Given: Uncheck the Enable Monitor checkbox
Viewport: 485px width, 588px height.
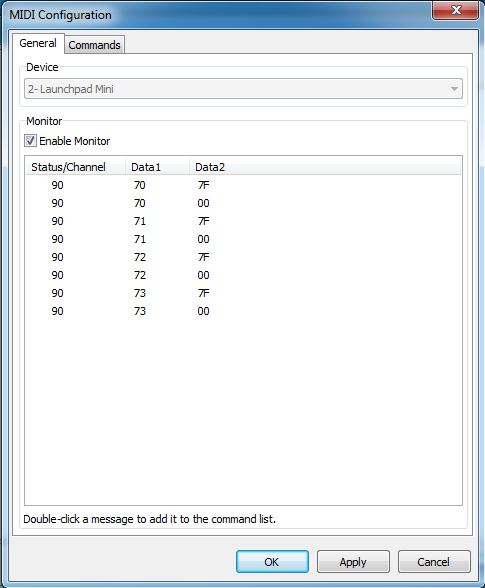Looking at the screenshot, I should point(30,141).
